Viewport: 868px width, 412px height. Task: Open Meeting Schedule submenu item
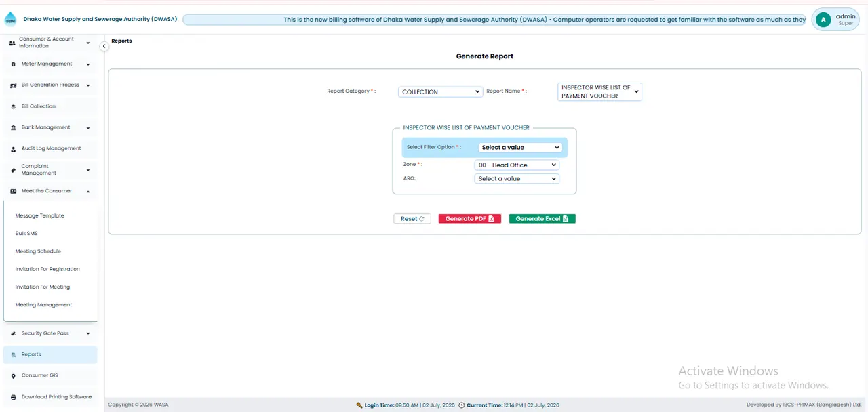tap(38, 251)
